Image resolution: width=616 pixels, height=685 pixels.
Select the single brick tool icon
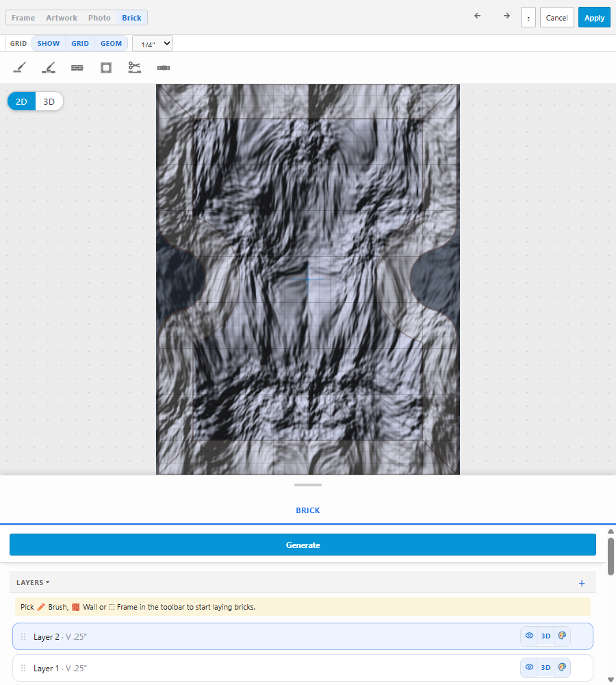pos(164,68)
